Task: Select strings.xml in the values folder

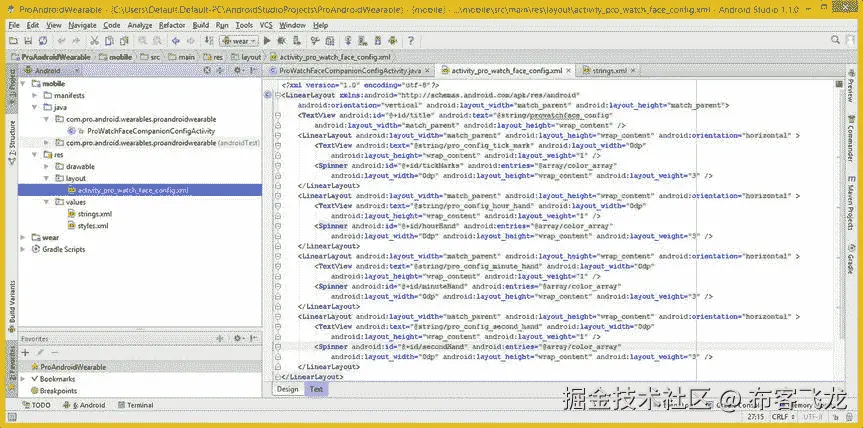Action: coord(95,214)
